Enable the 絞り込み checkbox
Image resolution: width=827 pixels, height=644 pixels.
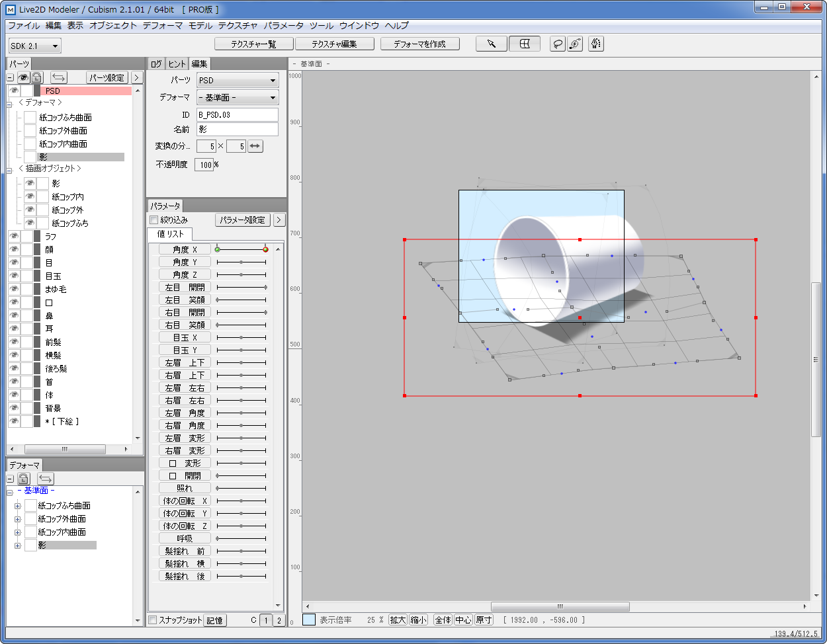click(154, 220)
